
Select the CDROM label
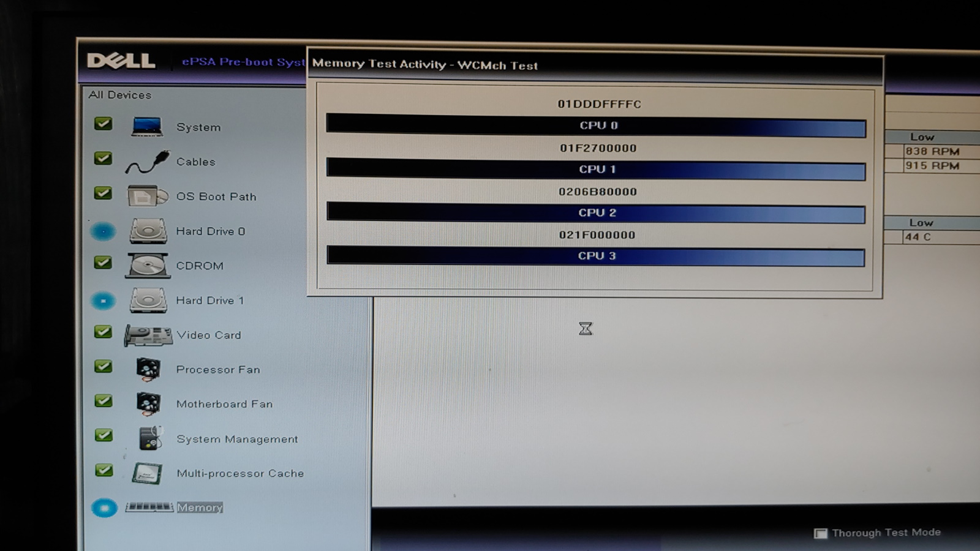click(200, 266)
